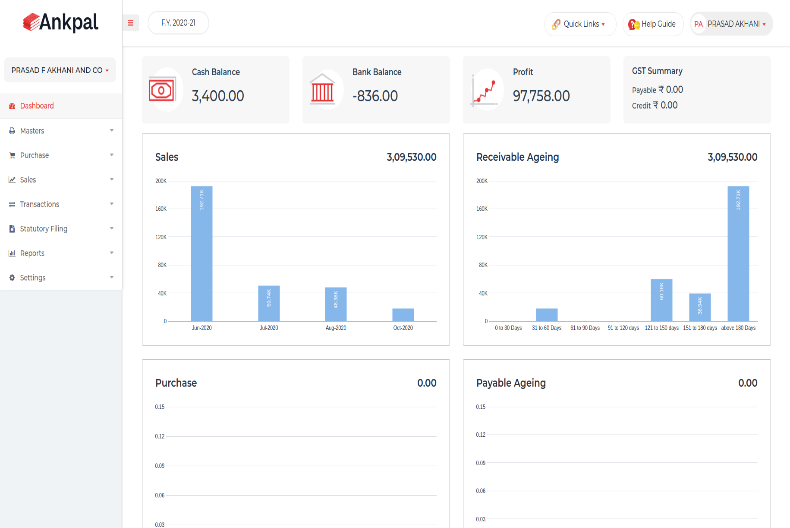Click the Jun-2020 bar in Sales chart
This screenshot has width=790, height=528.
(202, 253)
